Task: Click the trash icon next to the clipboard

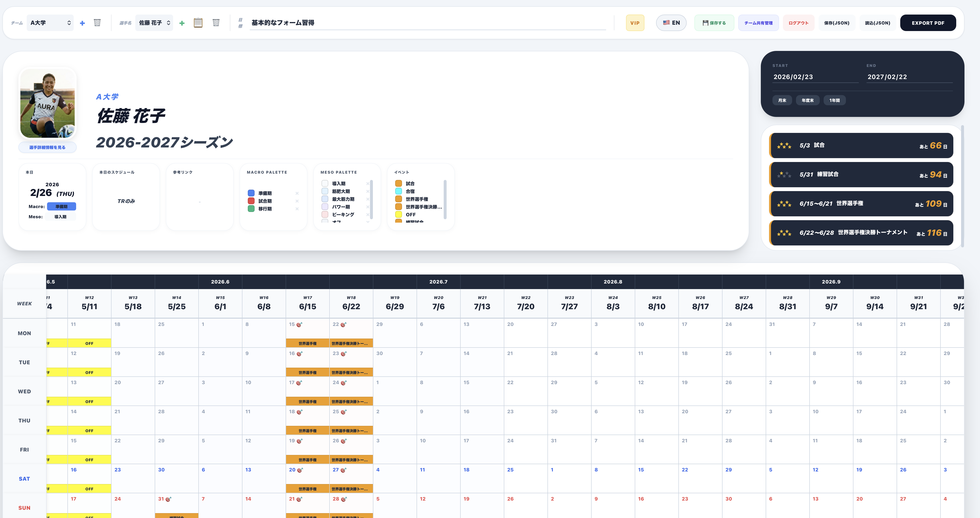Action: tap(216, 23)
